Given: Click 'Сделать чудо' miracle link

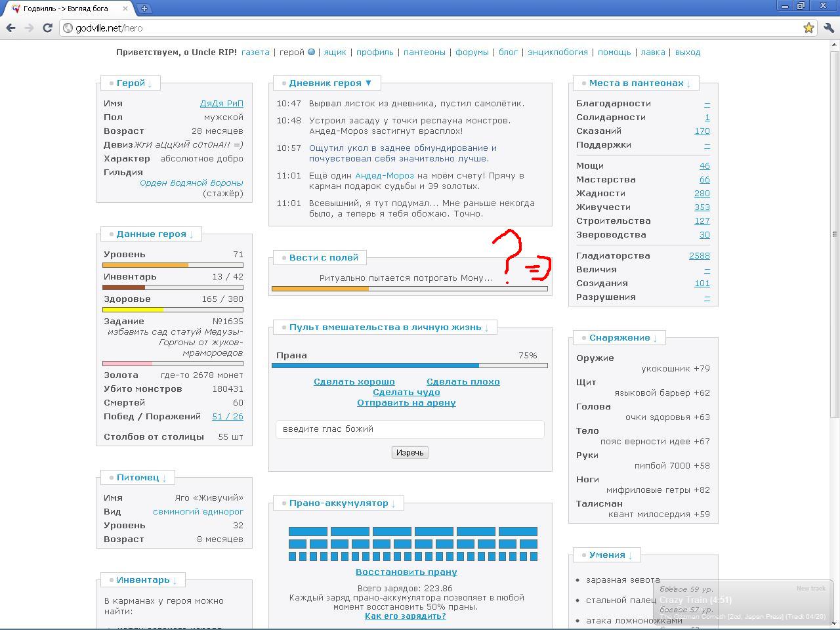Looking at the screenshot, I should [x=406, y=392].
